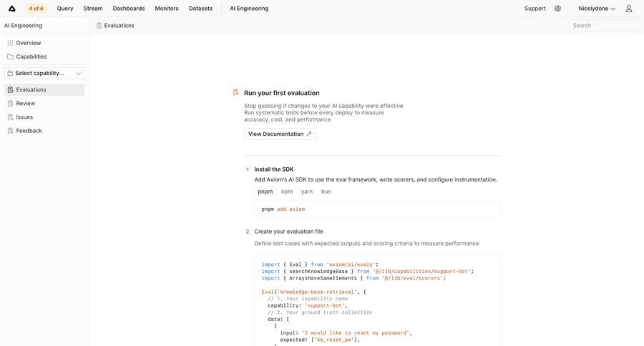
Task: Open the Feedback section
Action: click(44, 131)
